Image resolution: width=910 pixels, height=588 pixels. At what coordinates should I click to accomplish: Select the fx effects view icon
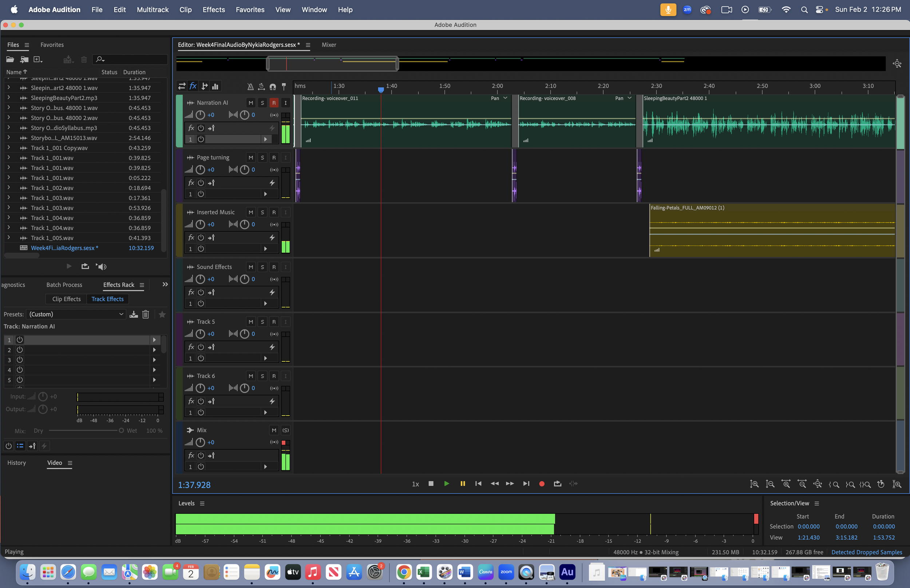(193, 86)
